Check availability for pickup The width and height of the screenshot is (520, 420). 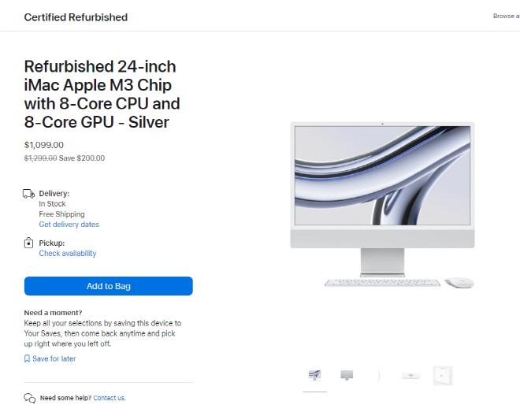coord(68,253)
